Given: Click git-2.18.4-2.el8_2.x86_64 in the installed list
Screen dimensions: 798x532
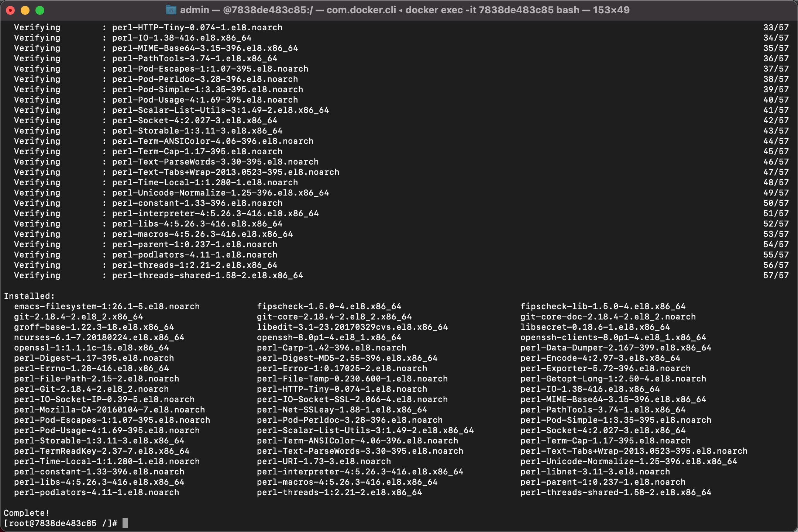Looking at the screenshot, I should tap(78, 317).
